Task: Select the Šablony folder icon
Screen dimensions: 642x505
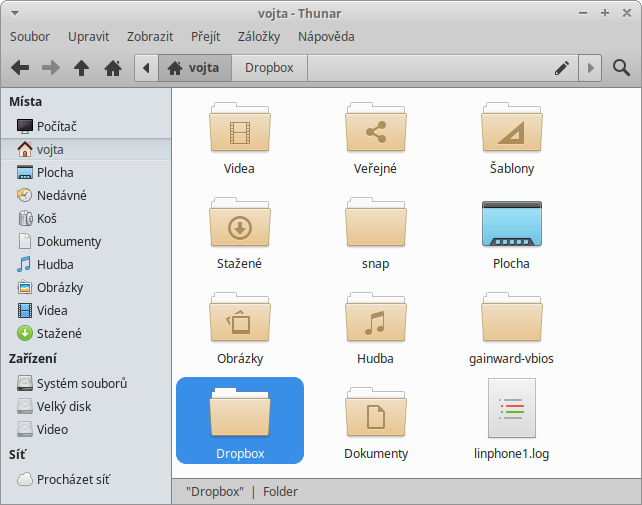Action: 512,128
